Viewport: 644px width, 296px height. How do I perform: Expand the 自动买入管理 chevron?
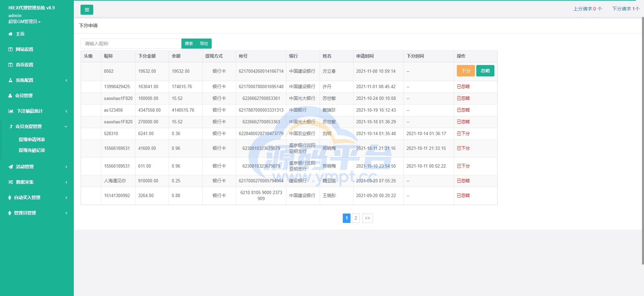point(66,197)
